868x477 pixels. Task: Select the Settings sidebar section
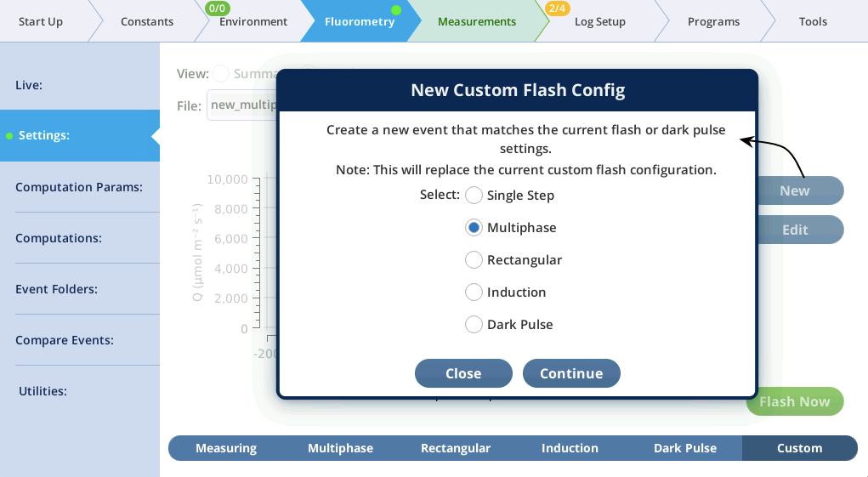80,135
